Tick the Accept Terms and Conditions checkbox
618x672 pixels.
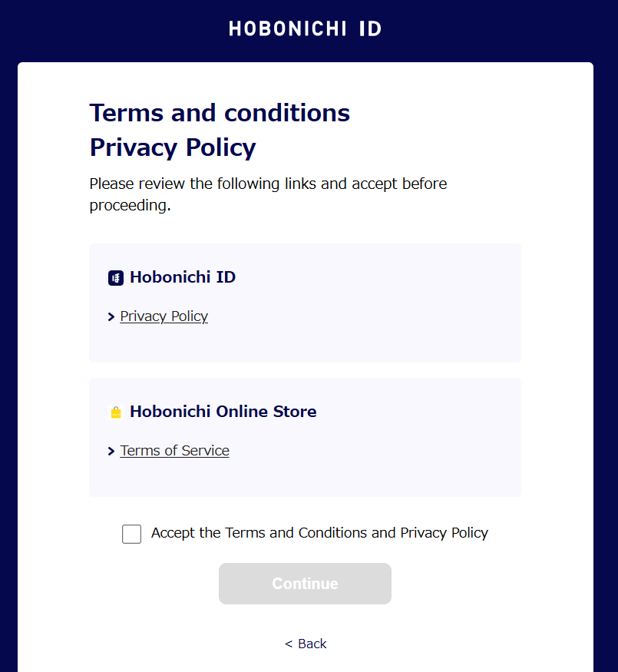coord(131,534)
